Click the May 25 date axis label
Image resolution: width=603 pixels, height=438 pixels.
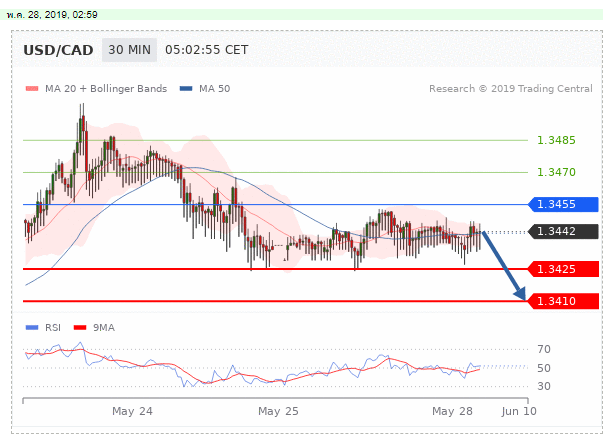coord(278,411)
